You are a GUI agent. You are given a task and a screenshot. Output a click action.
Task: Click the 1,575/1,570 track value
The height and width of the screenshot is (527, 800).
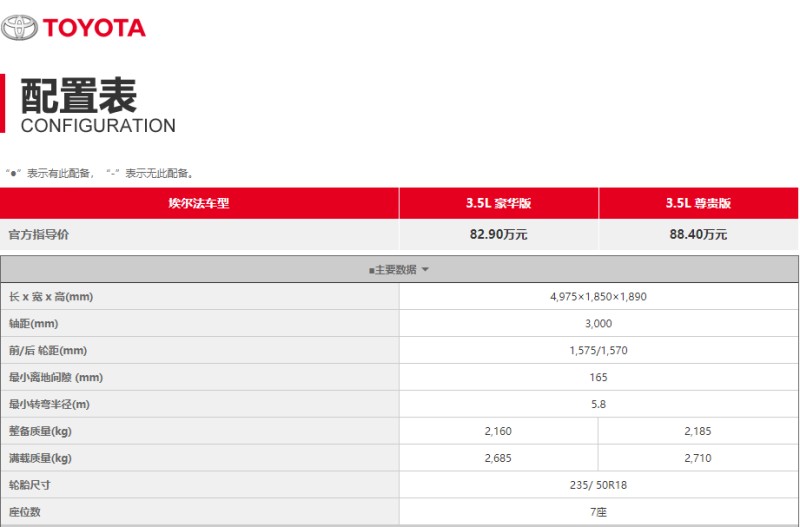coord(598,350)
